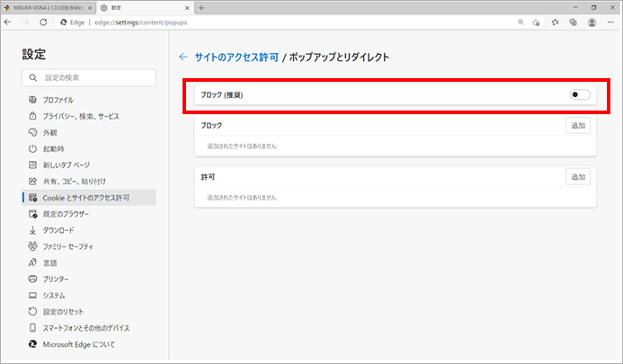The image size is (623, 364).
Task: Click the back arrow to サイトのアクセス許可
Action: (x=183, y=57)
